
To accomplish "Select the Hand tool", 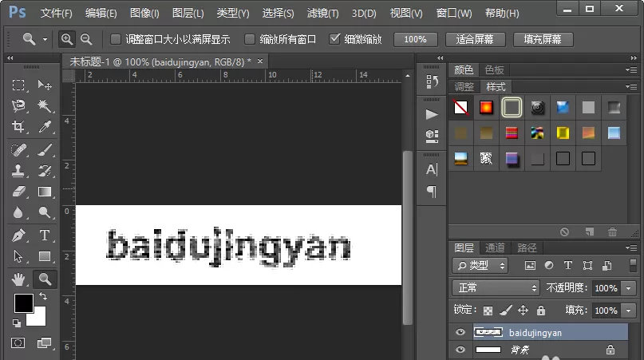I will 18,279.
